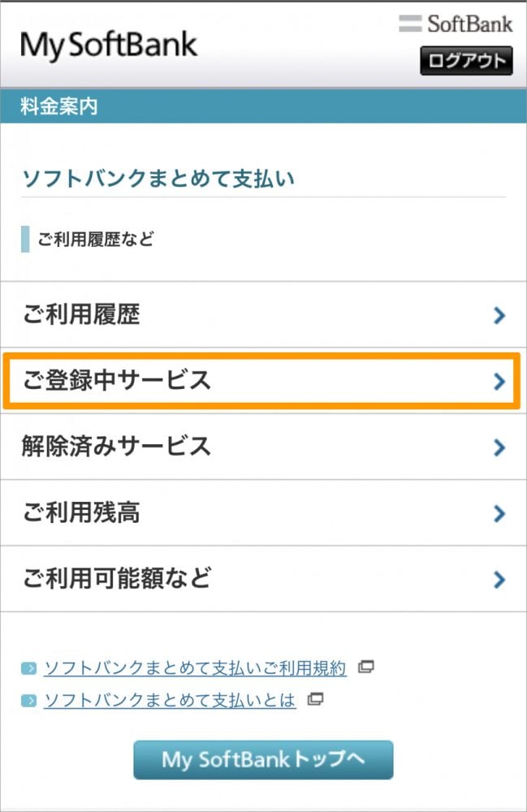Click the external window icon after まとめて支払いとは
This screenshot has height=812, width=527.
point(315,698)
